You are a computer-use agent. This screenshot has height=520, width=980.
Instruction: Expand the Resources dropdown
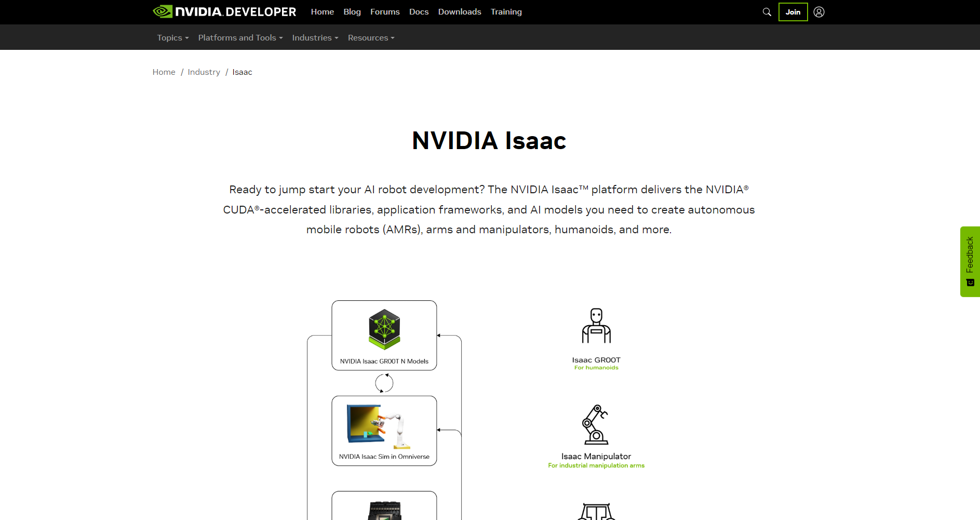371,38
